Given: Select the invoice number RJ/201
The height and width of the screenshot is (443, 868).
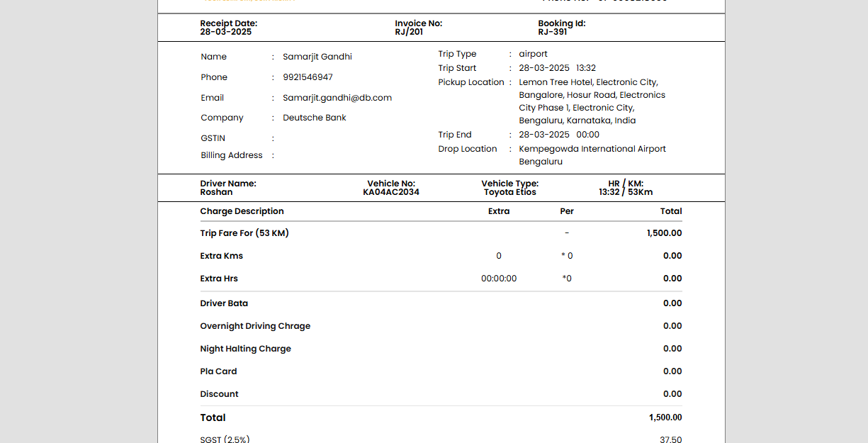Looking at the screenshot, I should pos(409,32).
